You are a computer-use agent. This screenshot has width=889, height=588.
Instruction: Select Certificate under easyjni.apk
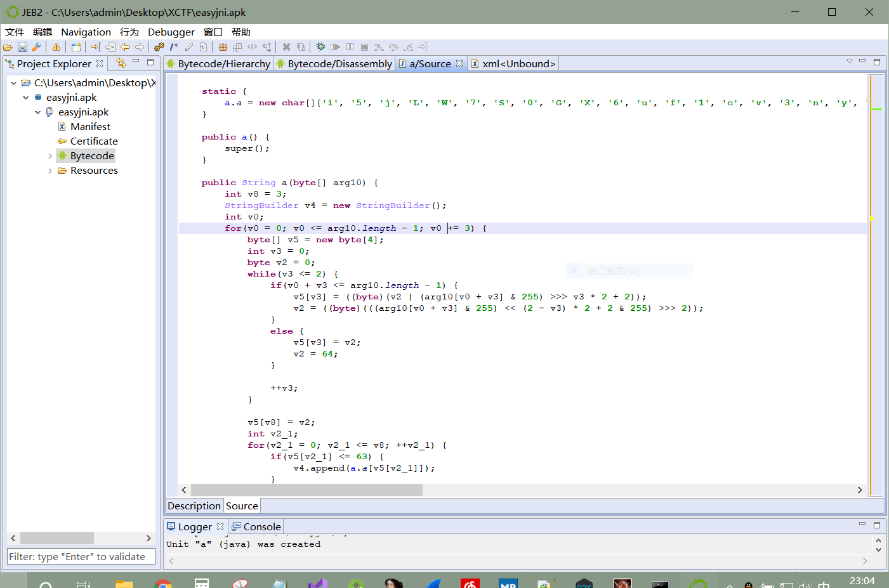pos(93,140)
